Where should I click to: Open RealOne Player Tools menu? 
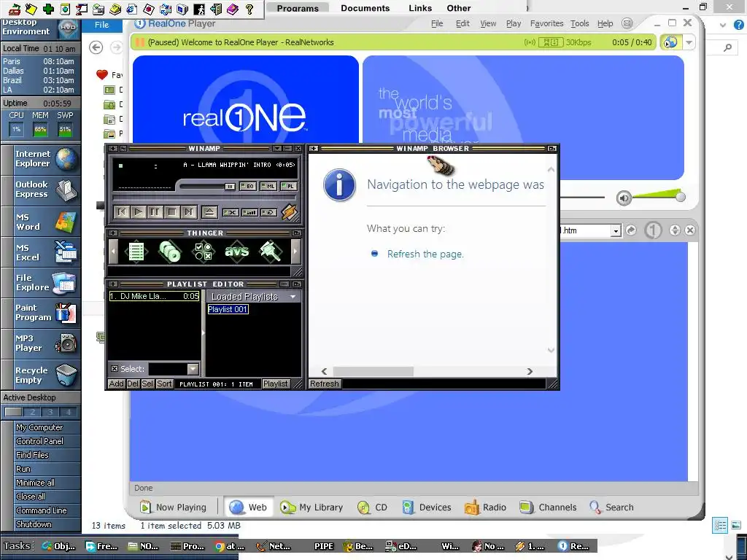[580, 23]
